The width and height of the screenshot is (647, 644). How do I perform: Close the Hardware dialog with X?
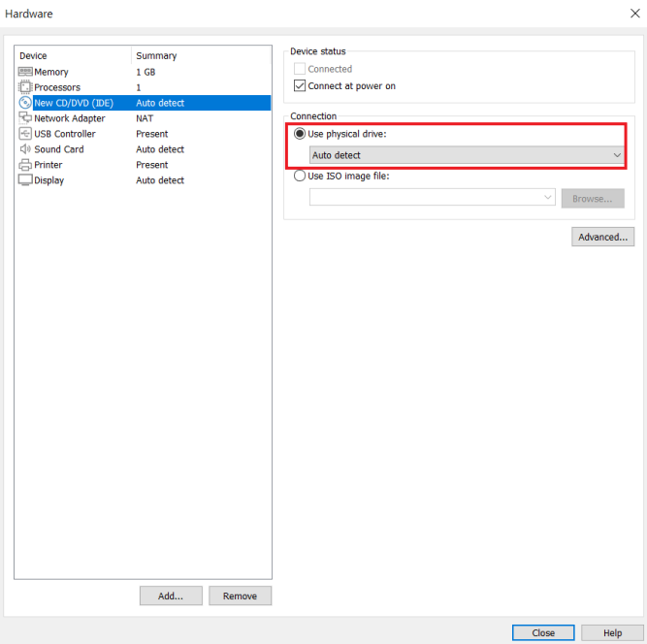pos(635,14)
